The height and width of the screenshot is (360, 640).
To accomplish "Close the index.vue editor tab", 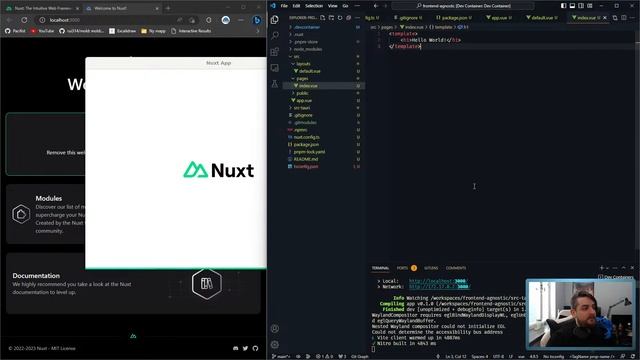I will [x=605, y=18].
